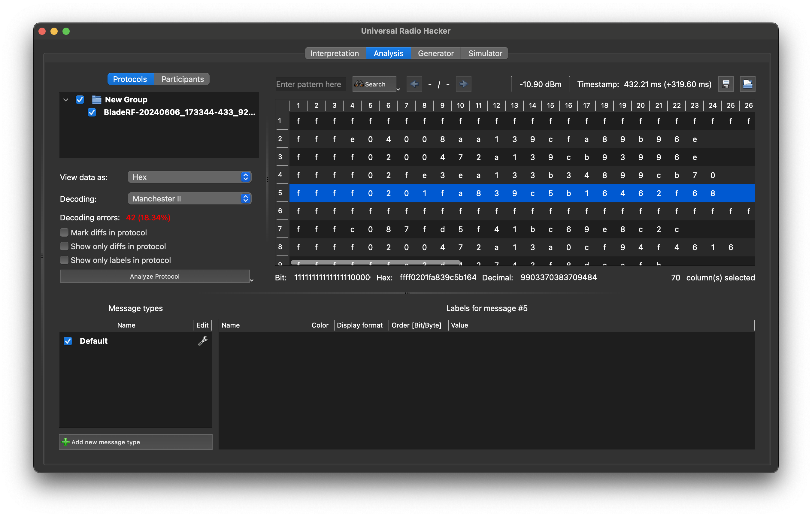Check Show only labels in protocol
812x517 pixels.
pyautogui.click(x=64, y=260)
